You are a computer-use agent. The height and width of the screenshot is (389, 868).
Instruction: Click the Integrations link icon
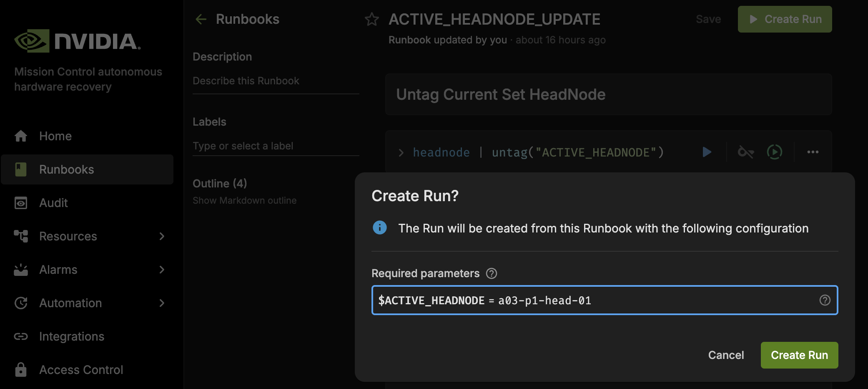click(21, 336)
